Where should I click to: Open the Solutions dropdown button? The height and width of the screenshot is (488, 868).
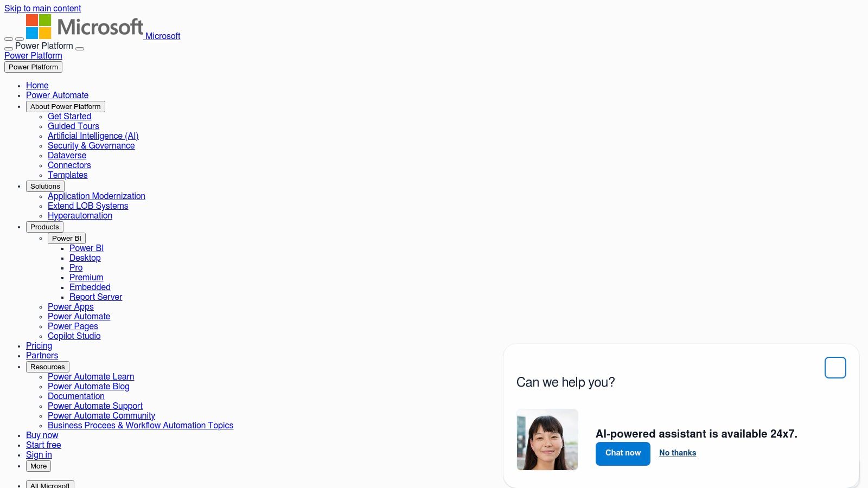pyautogui.click(x=45, y=187)
